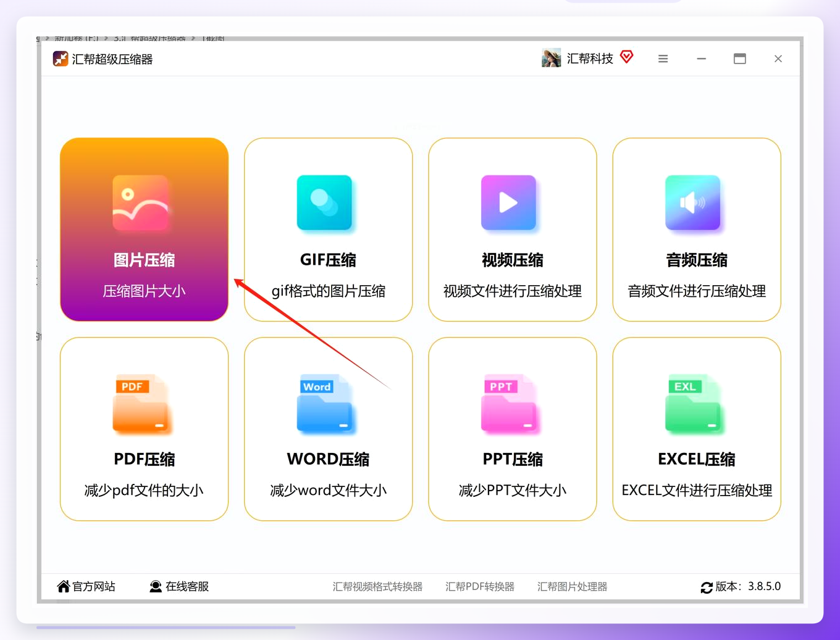This screenshot has height=640, width=840.
Task: Click the version refresh arrows icon
Action: tap(707, 588)
